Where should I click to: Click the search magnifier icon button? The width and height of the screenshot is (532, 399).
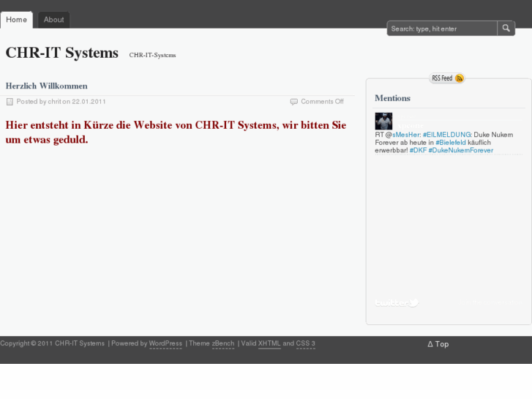point(506,29)
